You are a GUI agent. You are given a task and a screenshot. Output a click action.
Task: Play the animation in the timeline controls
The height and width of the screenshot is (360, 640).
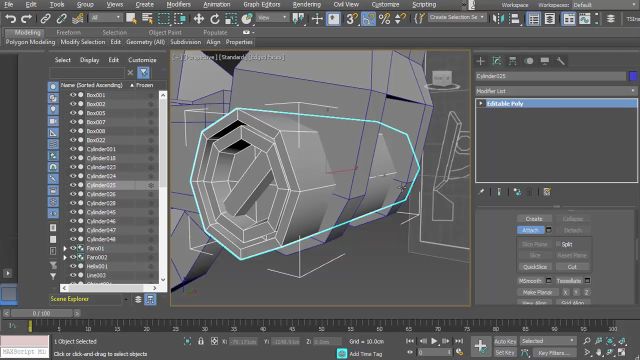(434, 341)
